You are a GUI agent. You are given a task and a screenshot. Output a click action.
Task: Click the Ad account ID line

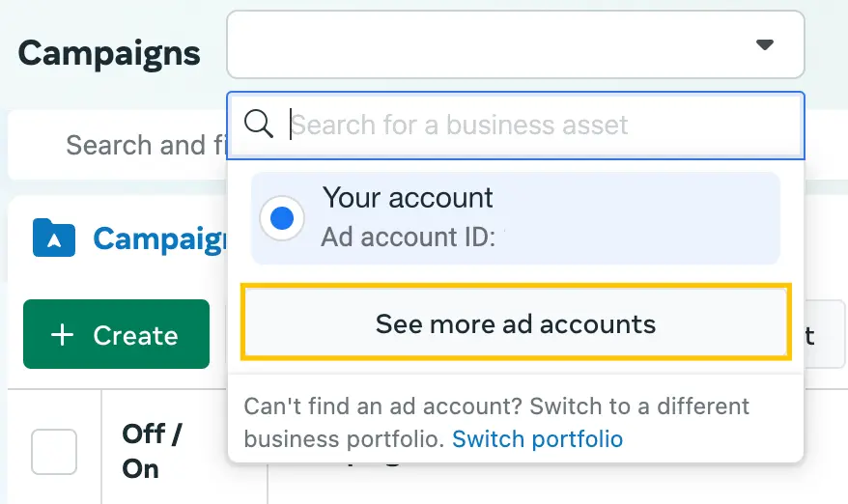[409, 237]
